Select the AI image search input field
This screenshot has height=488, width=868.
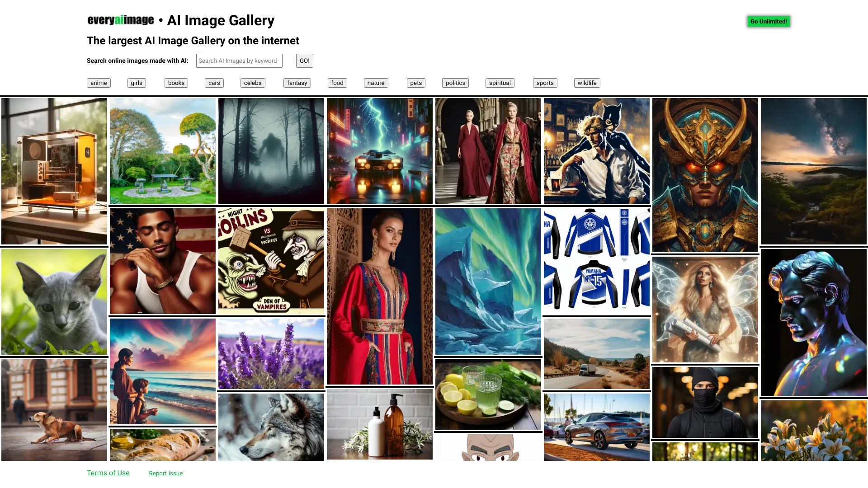click(x=239, y=60)
